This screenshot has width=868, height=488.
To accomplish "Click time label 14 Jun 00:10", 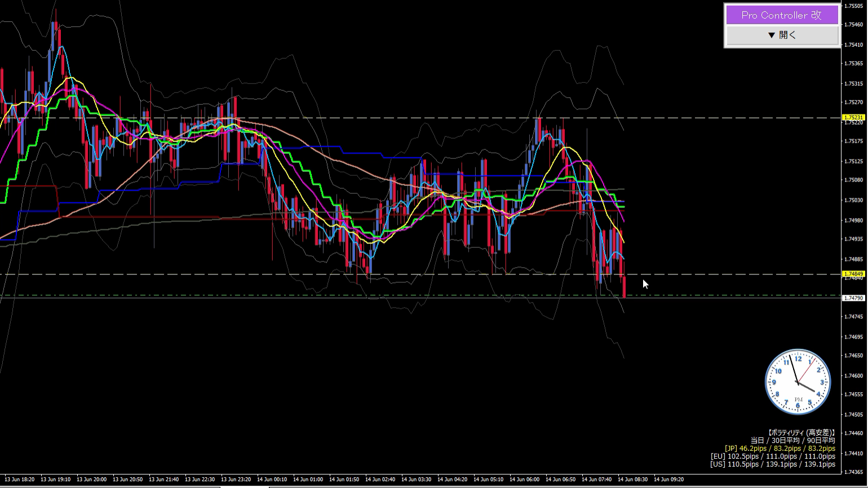I will pos(272,480).
